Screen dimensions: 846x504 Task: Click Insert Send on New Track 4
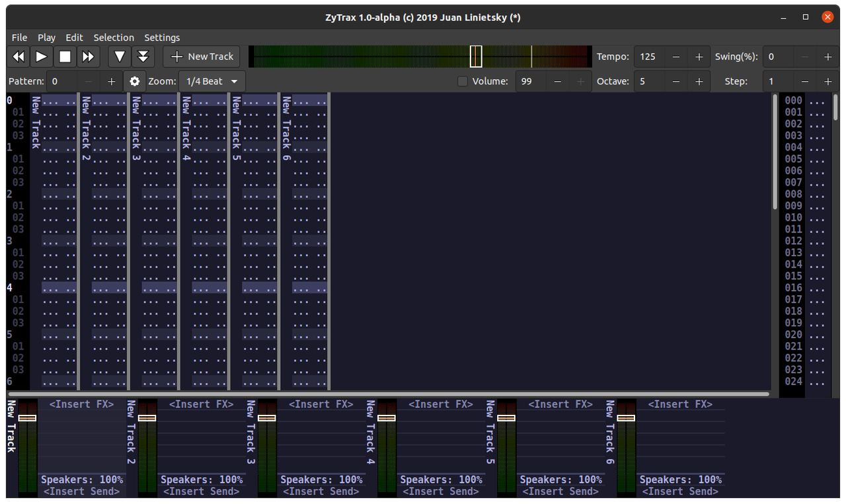point(440,491)
